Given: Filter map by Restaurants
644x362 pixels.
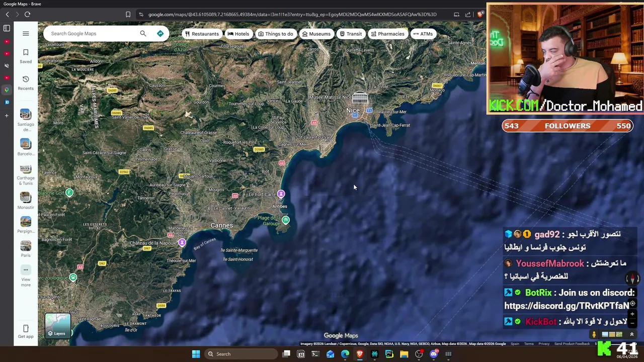Looking at the screenshot, I should [202, 34].
